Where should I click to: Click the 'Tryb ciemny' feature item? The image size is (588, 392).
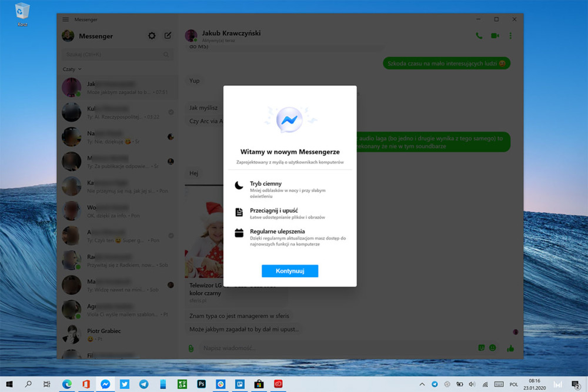(x=290, y=189)
